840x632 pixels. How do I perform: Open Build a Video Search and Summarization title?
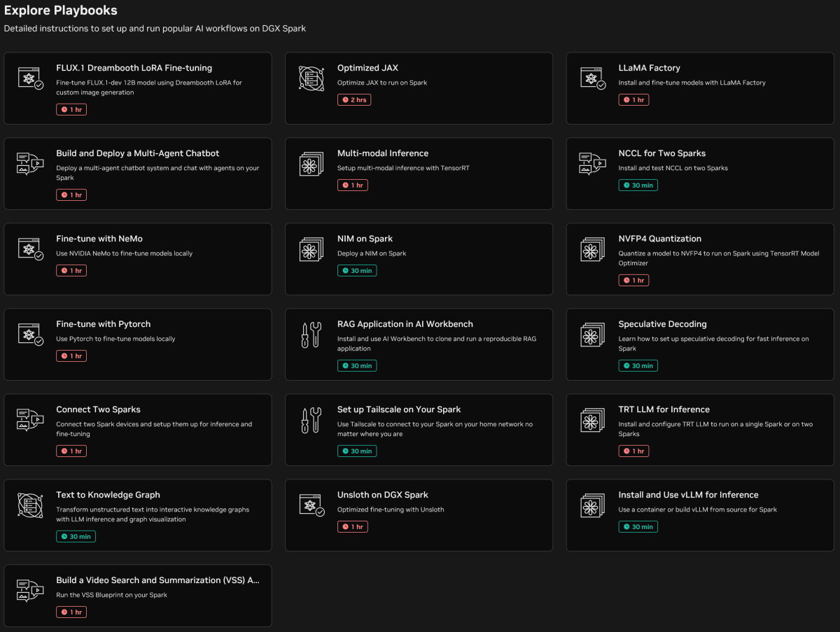[157, 580]
